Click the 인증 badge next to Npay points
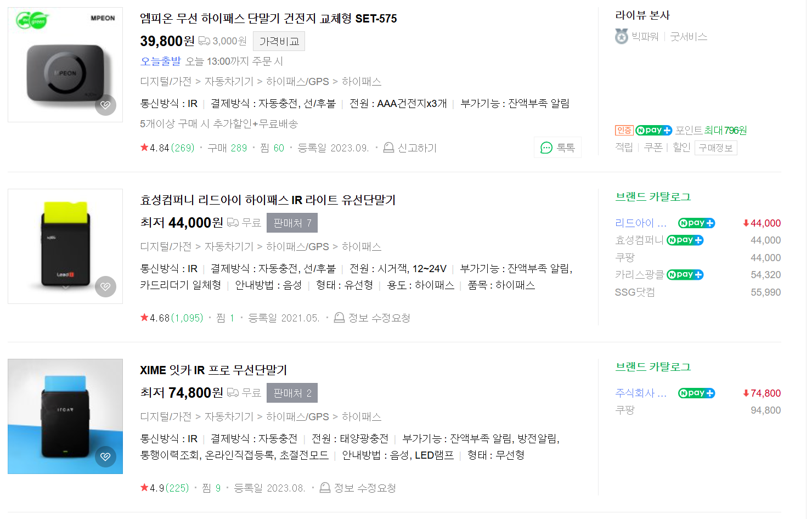Screen dimensions: 812x519 click(623, 130)
